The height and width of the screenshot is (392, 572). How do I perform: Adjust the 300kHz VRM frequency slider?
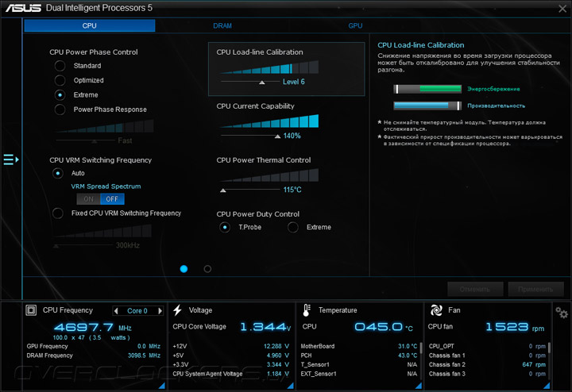(x=56, y=246)
